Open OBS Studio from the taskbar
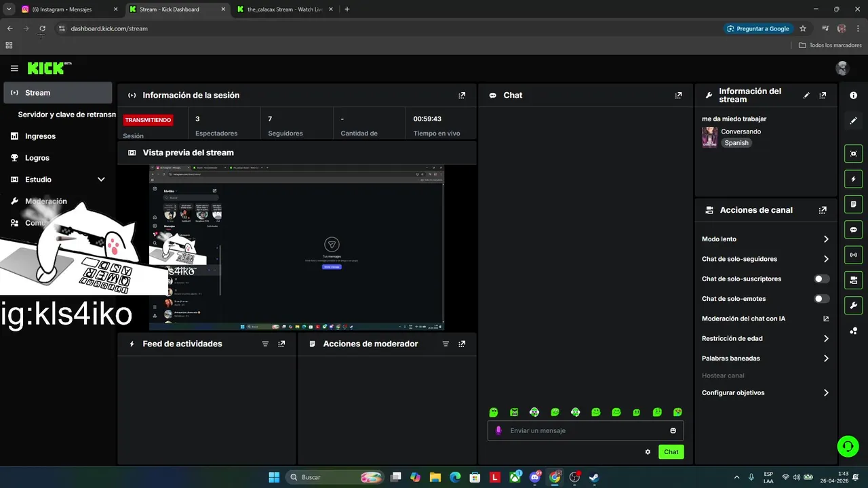Screen dimensions: 868x488 (575, 477)
